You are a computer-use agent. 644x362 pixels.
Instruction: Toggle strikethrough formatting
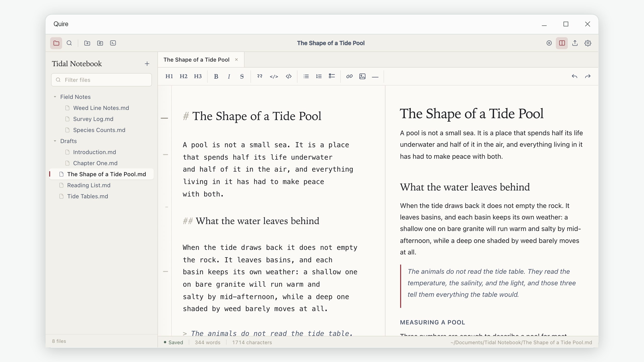(242, 76)
